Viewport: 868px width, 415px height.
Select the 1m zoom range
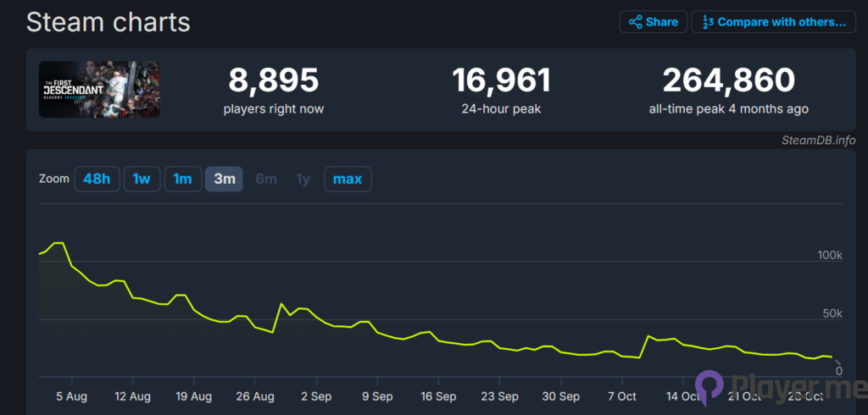pyautogui.click(x=182, y=179)
